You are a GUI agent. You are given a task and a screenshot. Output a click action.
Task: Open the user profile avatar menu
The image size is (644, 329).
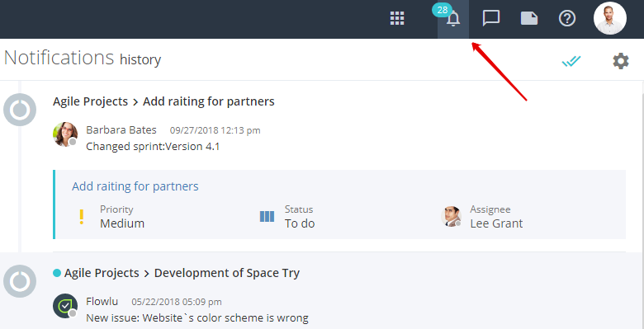click(x=610, y=18)
